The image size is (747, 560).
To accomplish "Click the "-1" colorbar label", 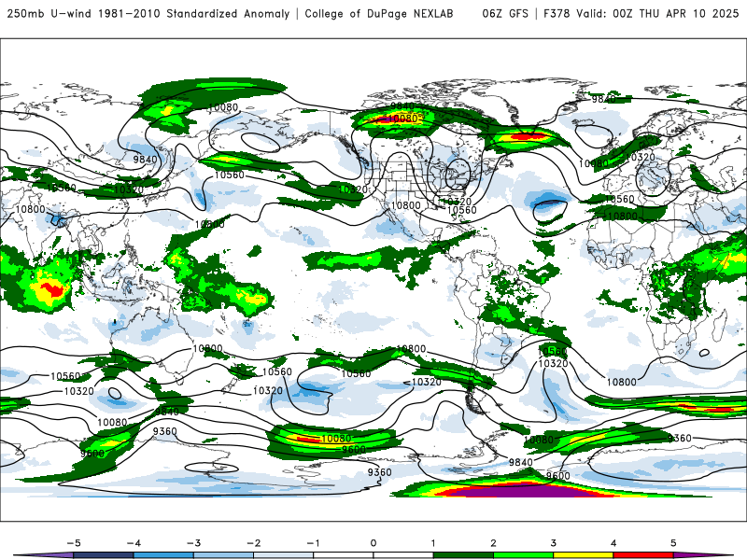I will tap(313, 543).
